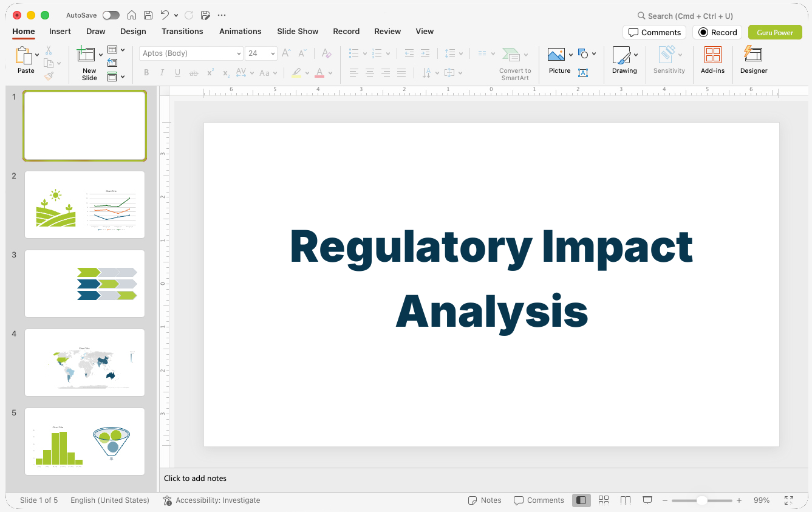Open the Review tab
The image size is (812, 512).
tap(387, 31)
